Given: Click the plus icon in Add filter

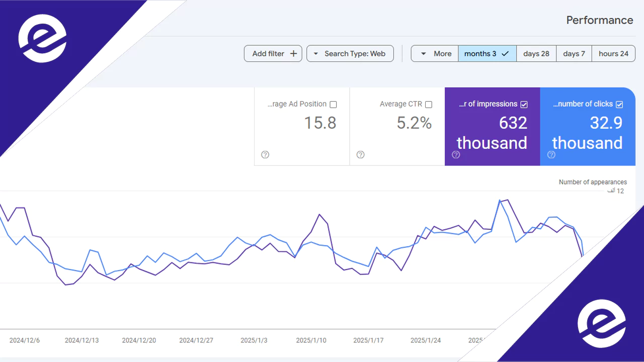Looking at the screenshot, I should 294,54.
